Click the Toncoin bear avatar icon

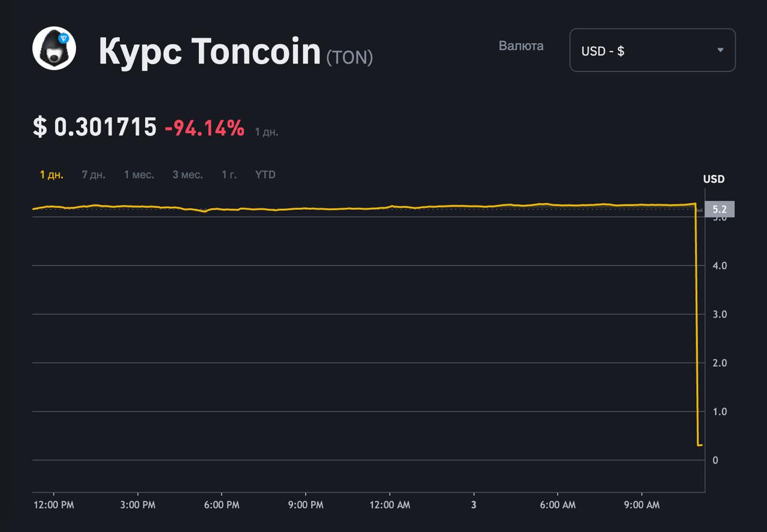point(53,49)
